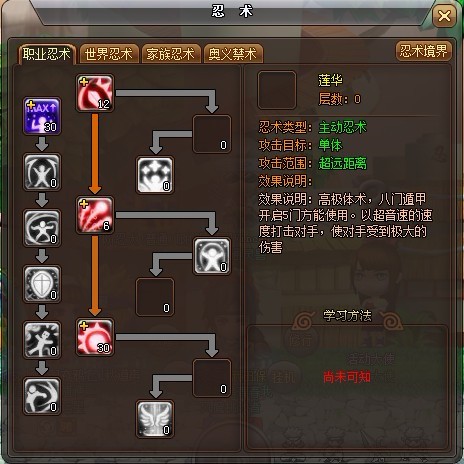This screenshot has width=464, height=464.
Task: Pick the gray running figure skill icon
Action: 42,340
